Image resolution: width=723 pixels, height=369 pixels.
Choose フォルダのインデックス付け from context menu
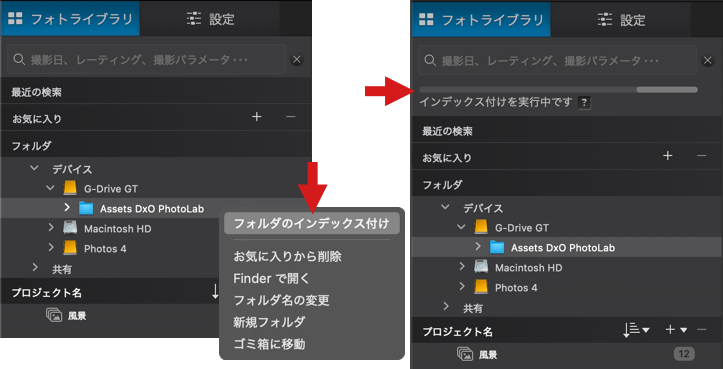tap(312, 224)
